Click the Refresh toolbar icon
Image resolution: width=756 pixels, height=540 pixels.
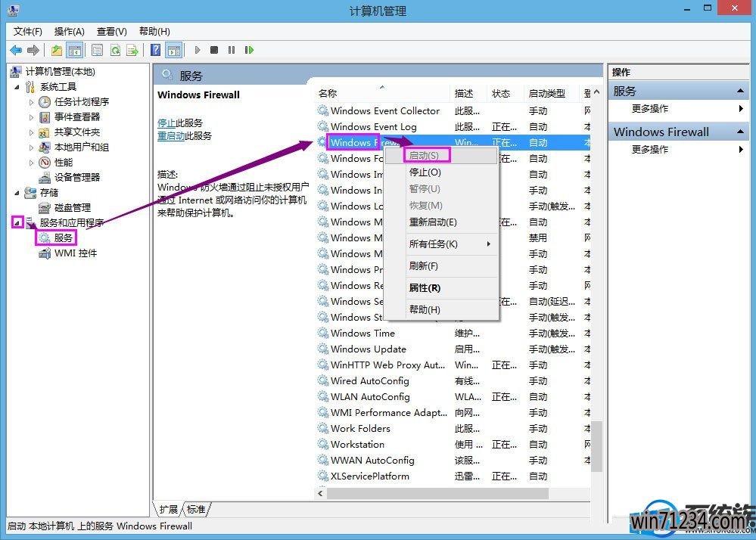pos(115,50)
